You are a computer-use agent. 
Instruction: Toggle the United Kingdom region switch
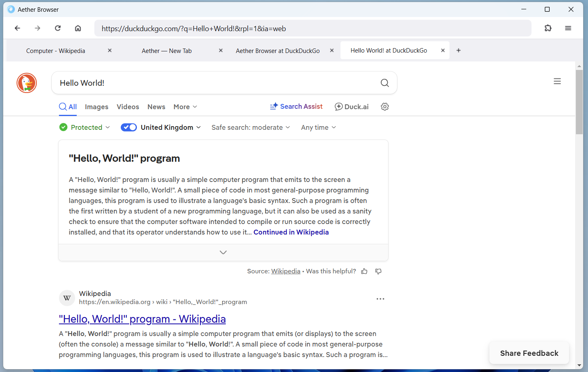[129, 127]
